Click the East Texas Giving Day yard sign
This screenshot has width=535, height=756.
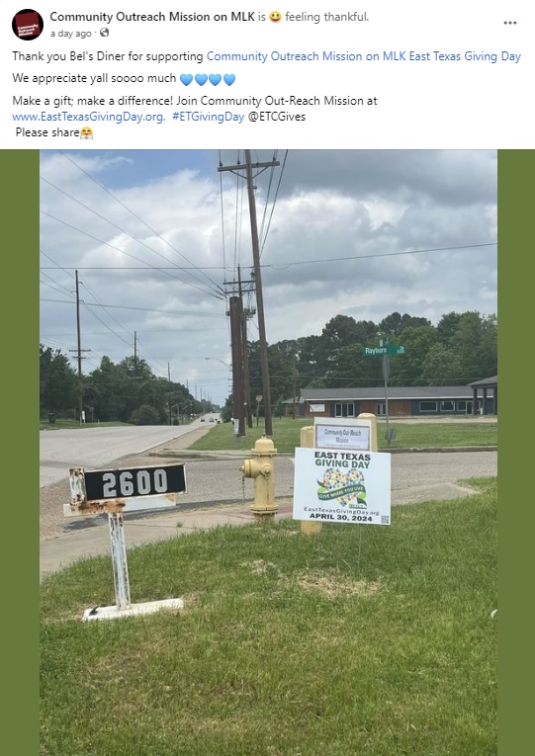341,486
